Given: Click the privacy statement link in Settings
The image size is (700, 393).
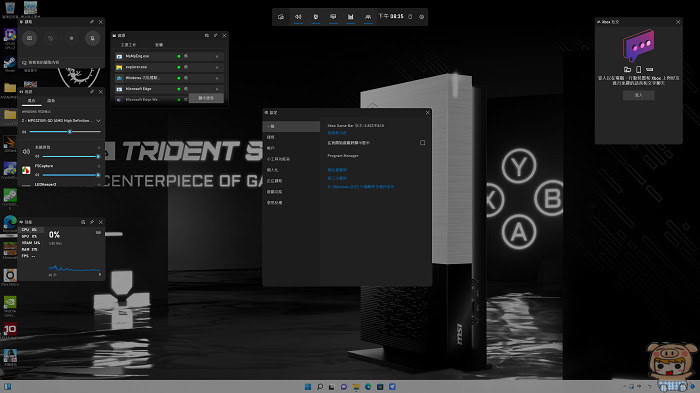Looking at the screenshot, I should click(337, 170).
